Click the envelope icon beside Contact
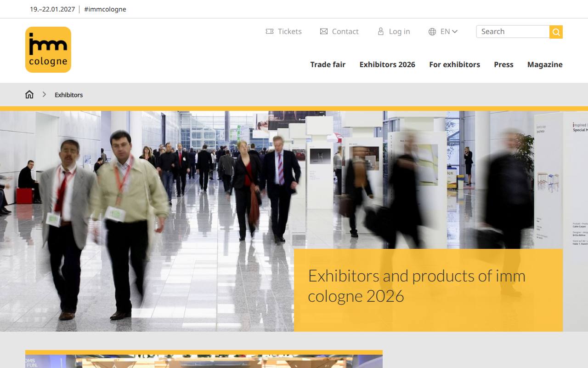This screenshot has height=368, width=588. (324, 31)
